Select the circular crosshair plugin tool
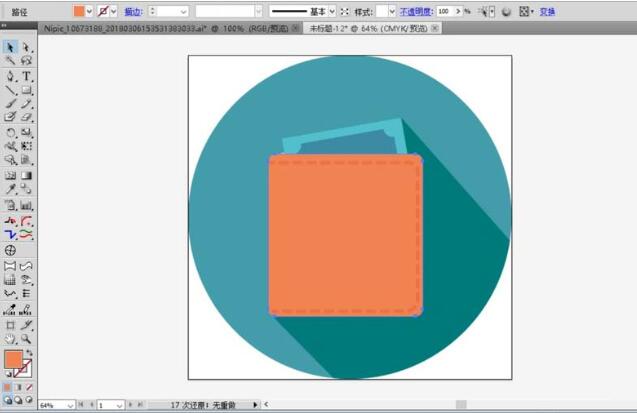The height and width of the screenshot is (413, 637). pyautogui.click(x=10, y=250)
